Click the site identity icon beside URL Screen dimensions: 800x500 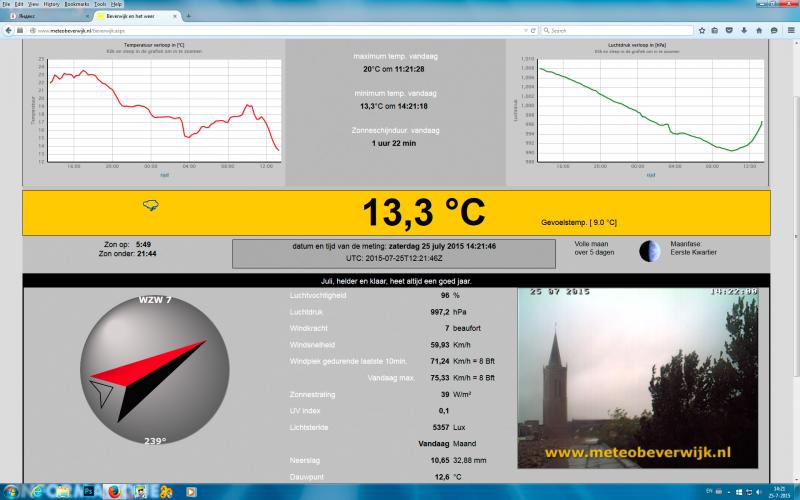[32, 31]
